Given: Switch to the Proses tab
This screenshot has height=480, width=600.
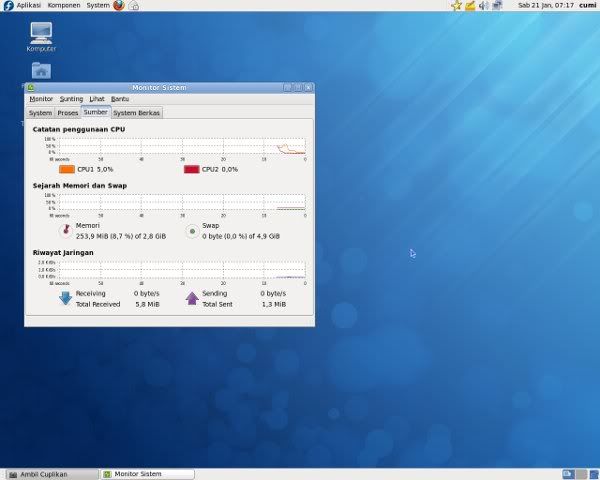Looking at the screenshot, I should tap(68, 113).
